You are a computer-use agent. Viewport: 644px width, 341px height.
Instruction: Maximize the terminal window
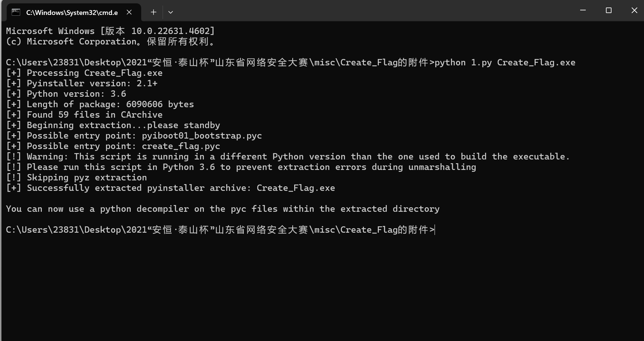609,10
